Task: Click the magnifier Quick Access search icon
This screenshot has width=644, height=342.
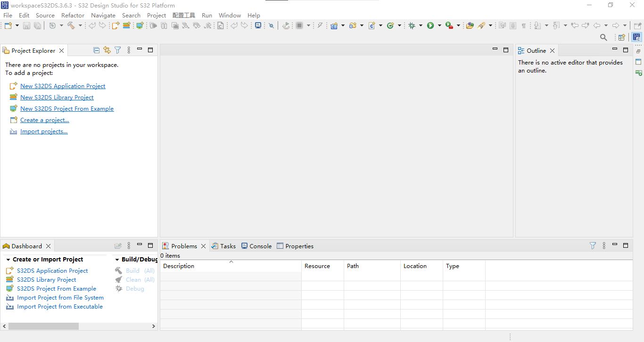Action: tap(603, 37)
